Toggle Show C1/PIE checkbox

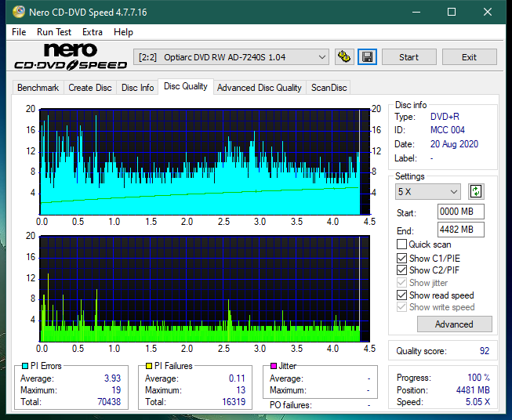[401, 258]
